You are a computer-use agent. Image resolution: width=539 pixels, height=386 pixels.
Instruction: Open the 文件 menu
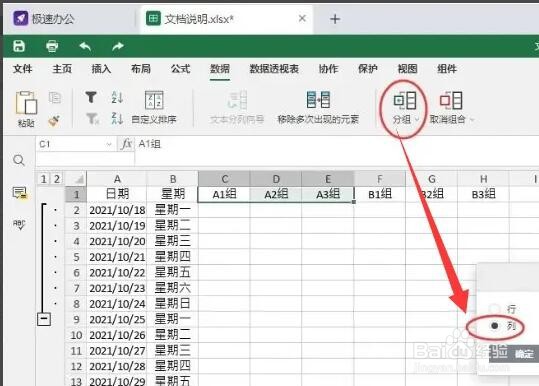23,69
